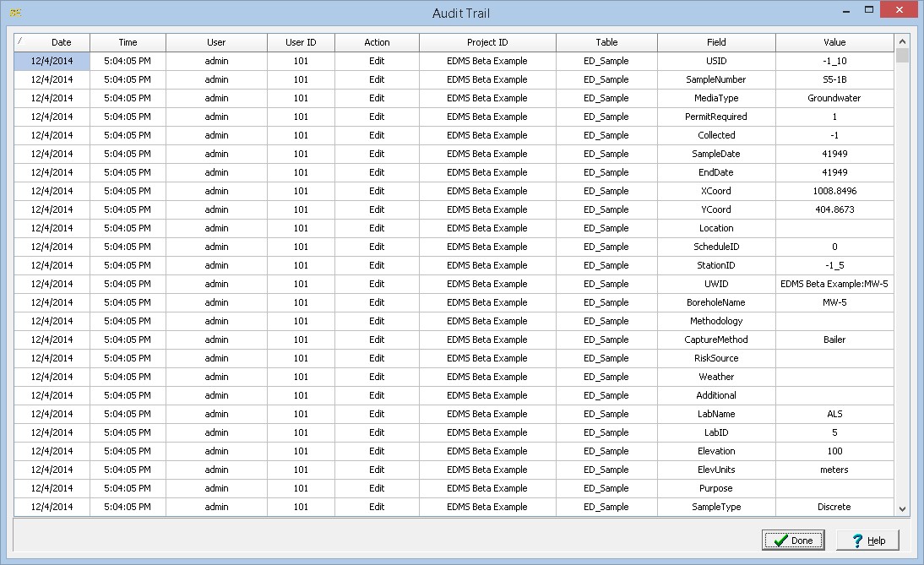Sort by the Field column header
This screenshot has width=924, height=565.
716,42
